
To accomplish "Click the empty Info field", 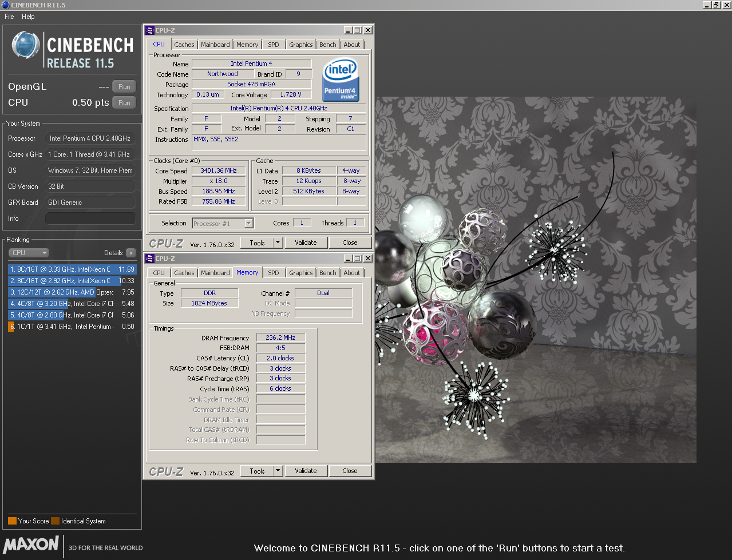I will click(x=90, y=219).
